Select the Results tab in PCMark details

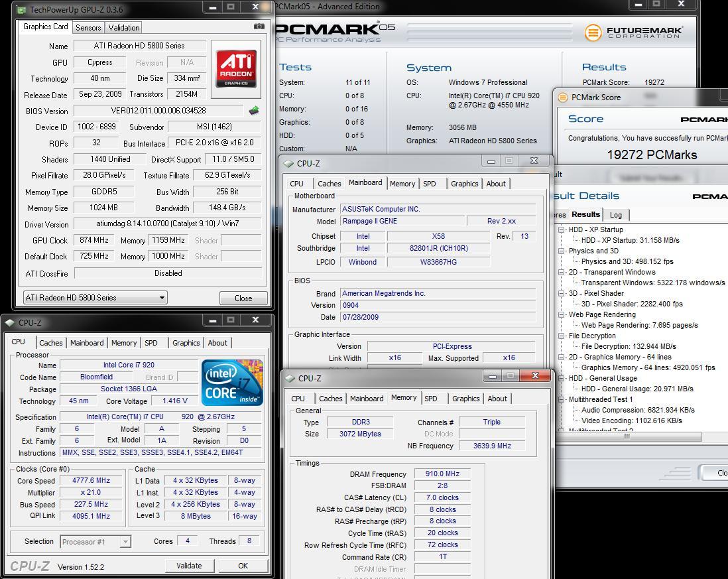585,214
